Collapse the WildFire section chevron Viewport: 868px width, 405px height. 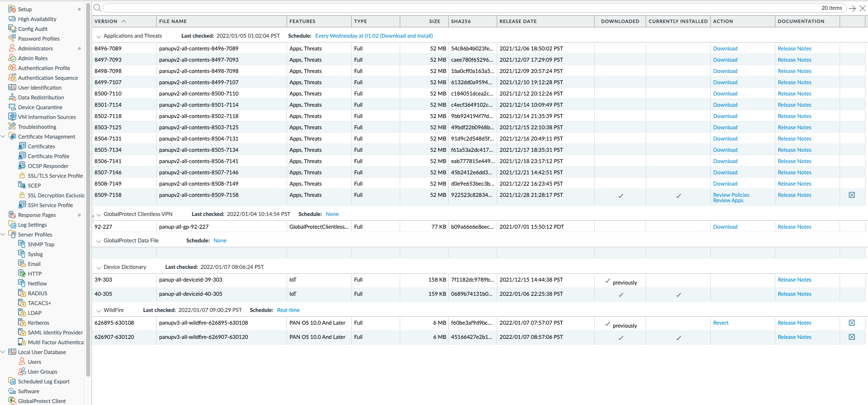pos(98,310)
